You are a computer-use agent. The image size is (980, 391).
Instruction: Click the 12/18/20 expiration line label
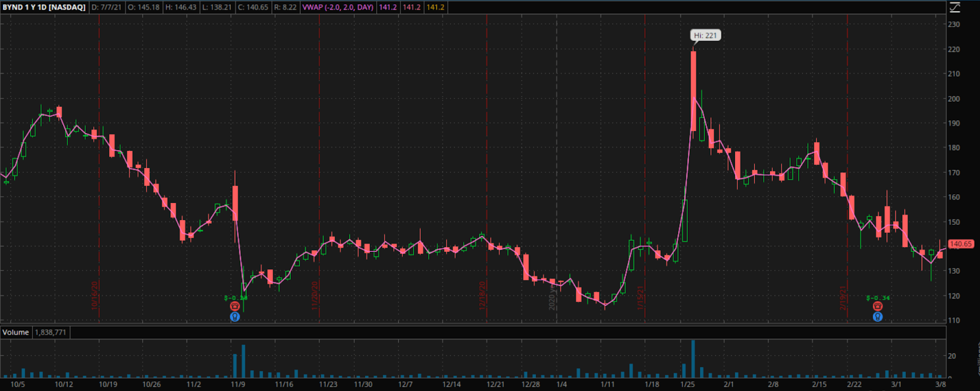click(482, 295)
